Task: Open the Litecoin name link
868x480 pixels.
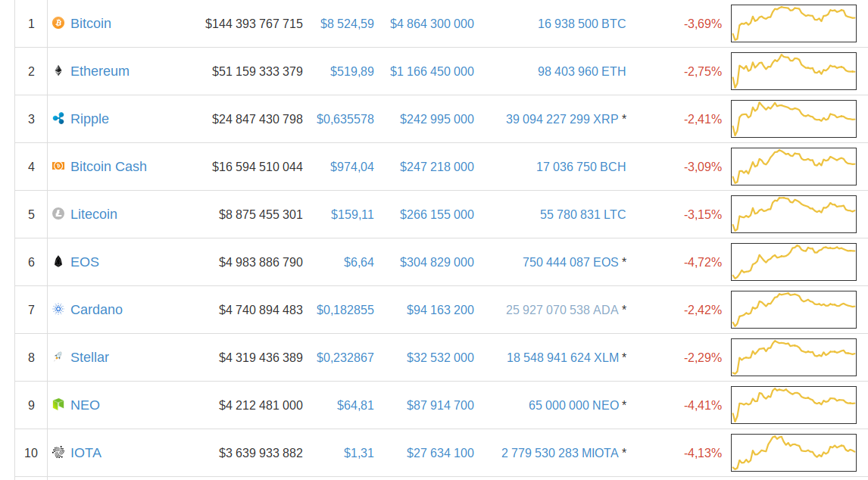Action: pyautogui.click(x=94, y=214)
